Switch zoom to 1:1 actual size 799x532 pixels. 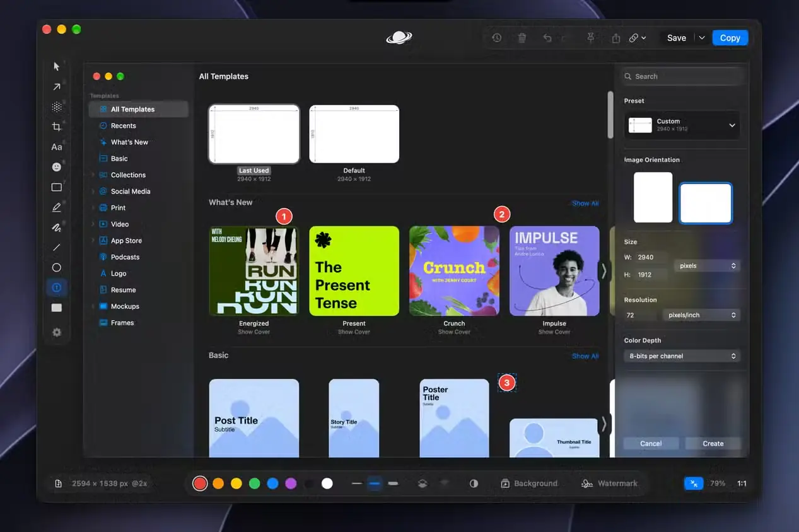coord(742,483)
